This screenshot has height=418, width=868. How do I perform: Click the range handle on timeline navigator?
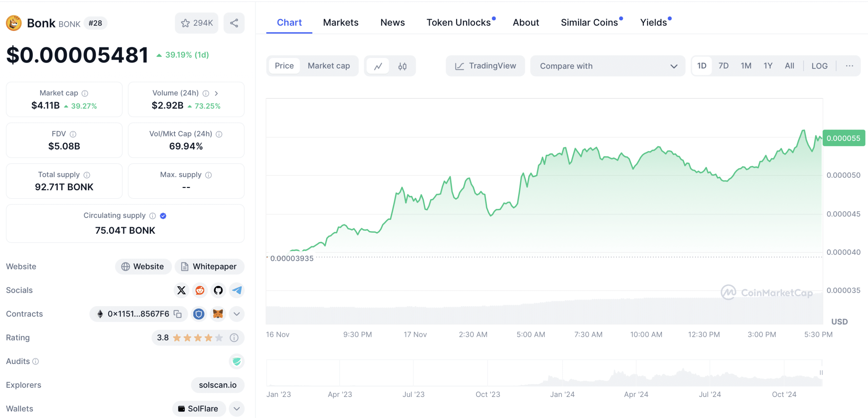[x=821, y=373]
